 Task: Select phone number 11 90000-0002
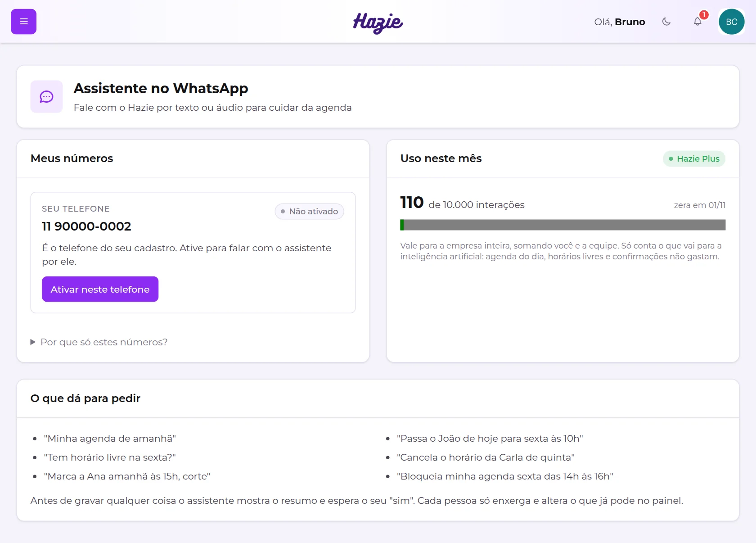pyautogui.click(x=86, y=226)
